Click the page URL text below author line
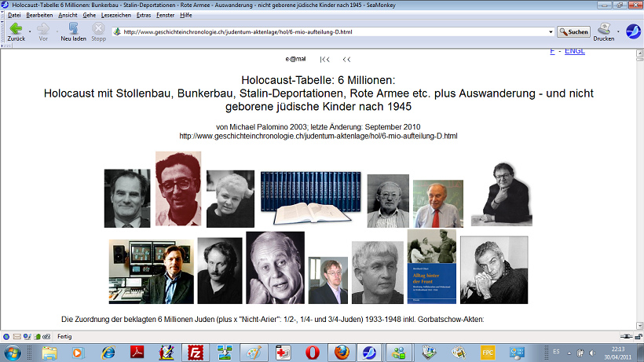The height and width of the screenshot is (362, 644). point(318,136)
